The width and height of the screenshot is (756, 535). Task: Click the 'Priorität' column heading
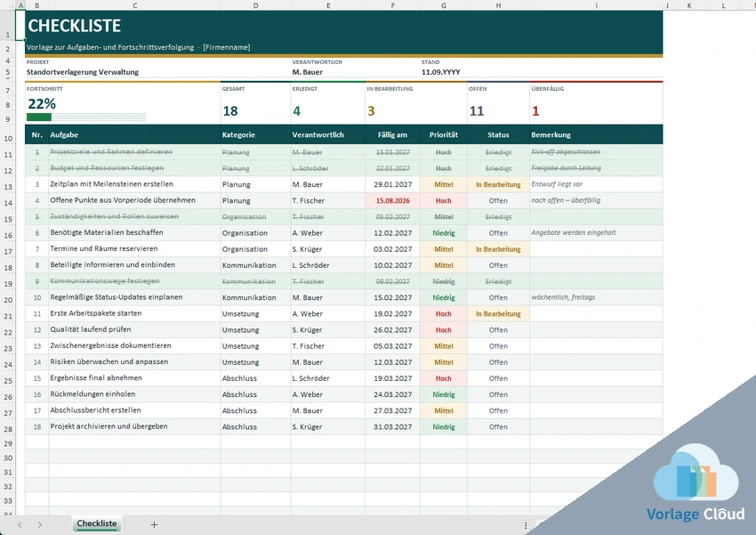point(444,134)
